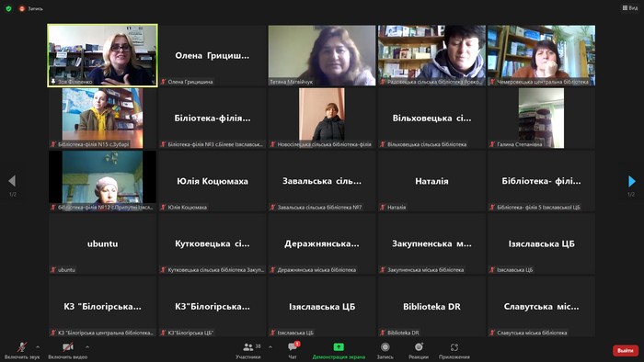Click the Запись recording indicator at top
The image size is (644, 362).
pos(30,8)
